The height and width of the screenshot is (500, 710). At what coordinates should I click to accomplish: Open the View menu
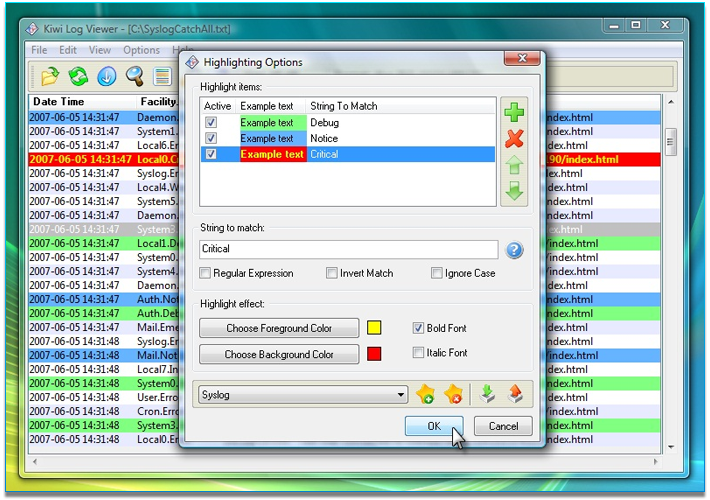[x=100, y=50]
